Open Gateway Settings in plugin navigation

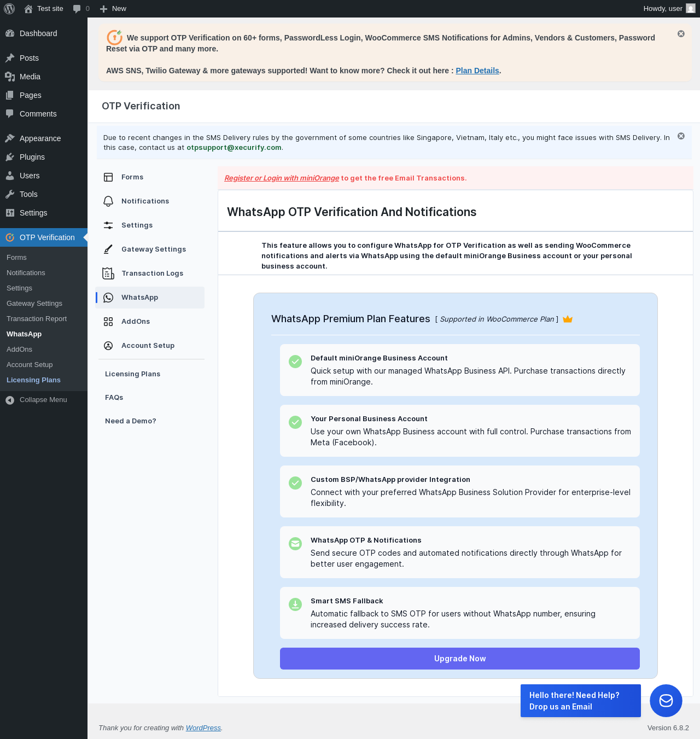[150, 249]
